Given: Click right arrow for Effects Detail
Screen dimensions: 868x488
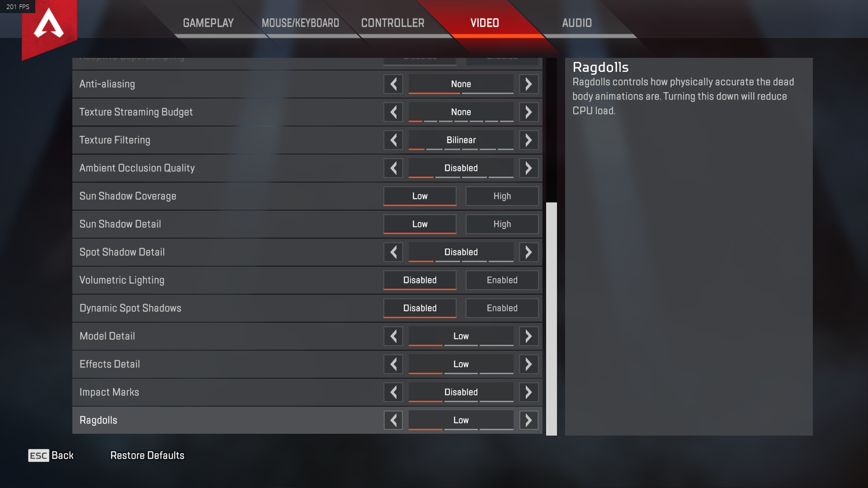Looking at the screenshot, I should coord(528,364).
